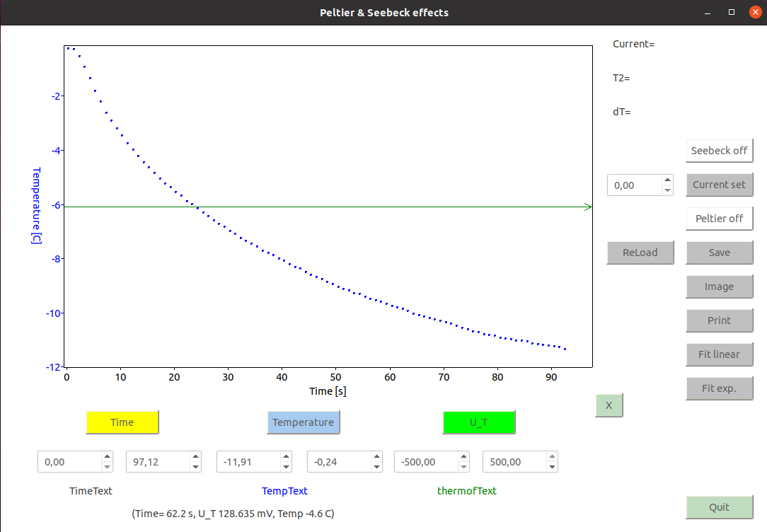The image size is (767, 532).
Task: Click up arrow on the -0,24 temperature field
Action: point(376,457)
